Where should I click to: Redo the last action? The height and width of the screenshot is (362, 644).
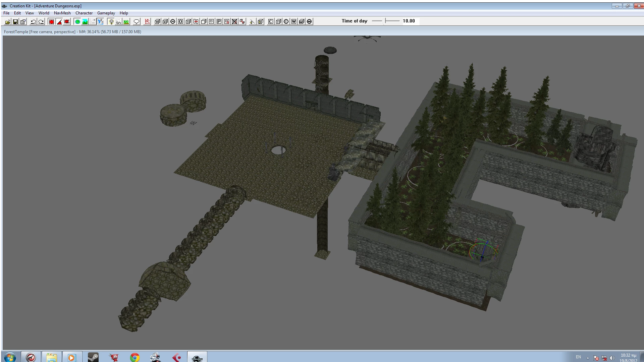pos(41,22)
